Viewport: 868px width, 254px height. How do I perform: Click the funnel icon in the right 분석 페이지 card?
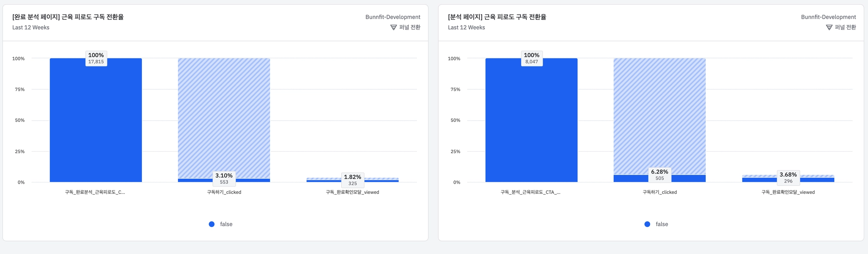click(829, 28)
